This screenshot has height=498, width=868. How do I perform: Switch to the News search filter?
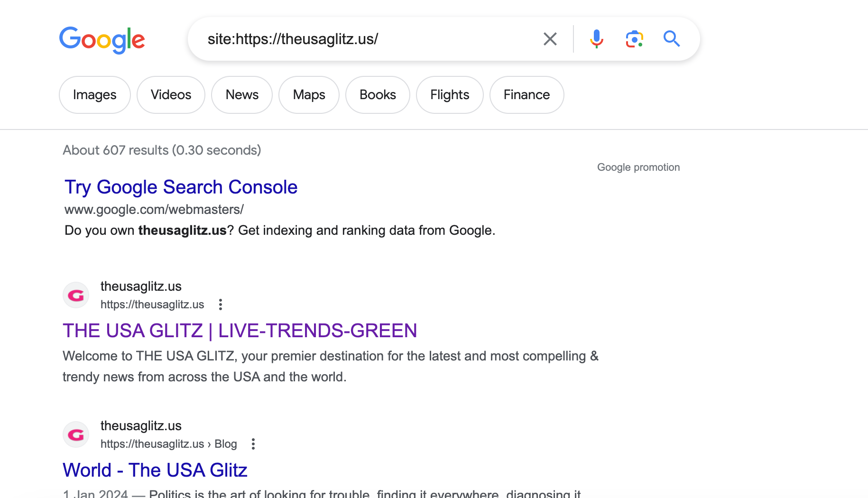point(241,94)
